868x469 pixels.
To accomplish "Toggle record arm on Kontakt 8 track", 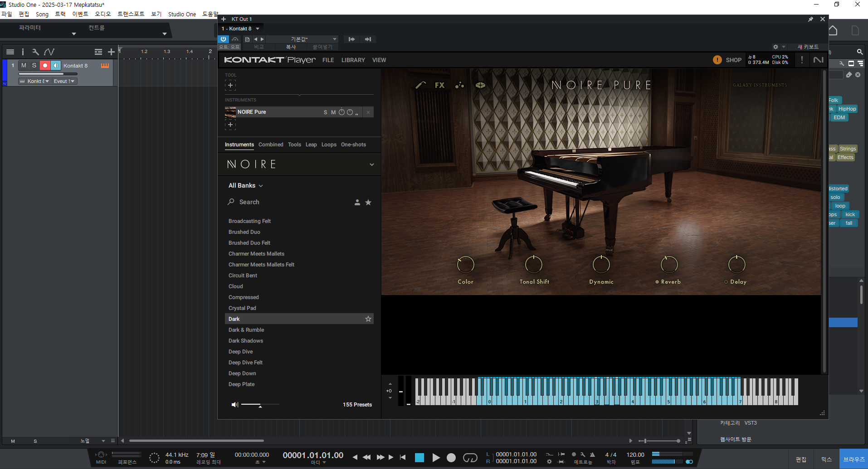I will [x=45, y=66].
